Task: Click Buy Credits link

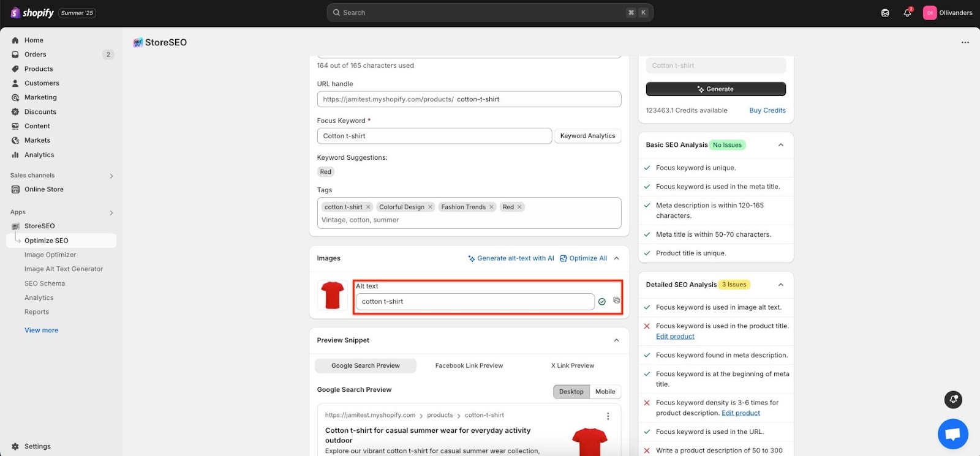Action: pyautogui.click(x=767, y=111)
